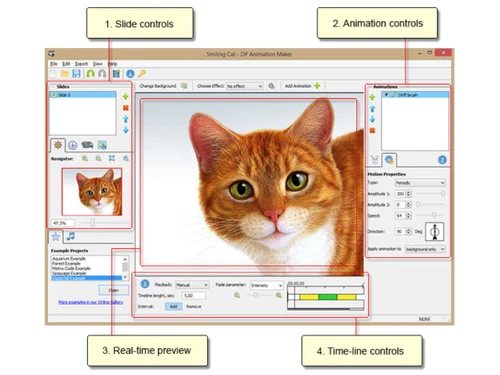Open the Choose Effect dropdown
Image resolution: width=500 pixels, height=375 pixels.
pyautogui.click(x=245, y=86)
